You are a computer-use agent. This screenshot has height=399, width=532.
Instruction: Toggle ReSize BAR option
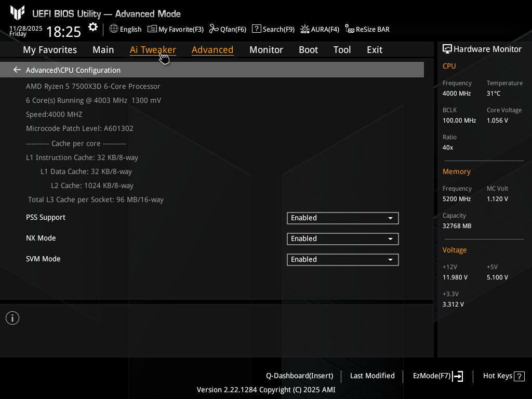pyautogui.click(x=367, y=29)
